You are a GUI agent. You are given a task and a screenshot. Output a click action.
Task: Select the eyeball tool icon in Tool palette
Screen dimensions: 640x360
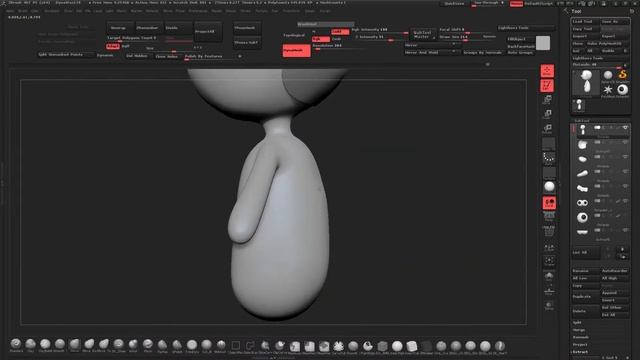(622, 90)
